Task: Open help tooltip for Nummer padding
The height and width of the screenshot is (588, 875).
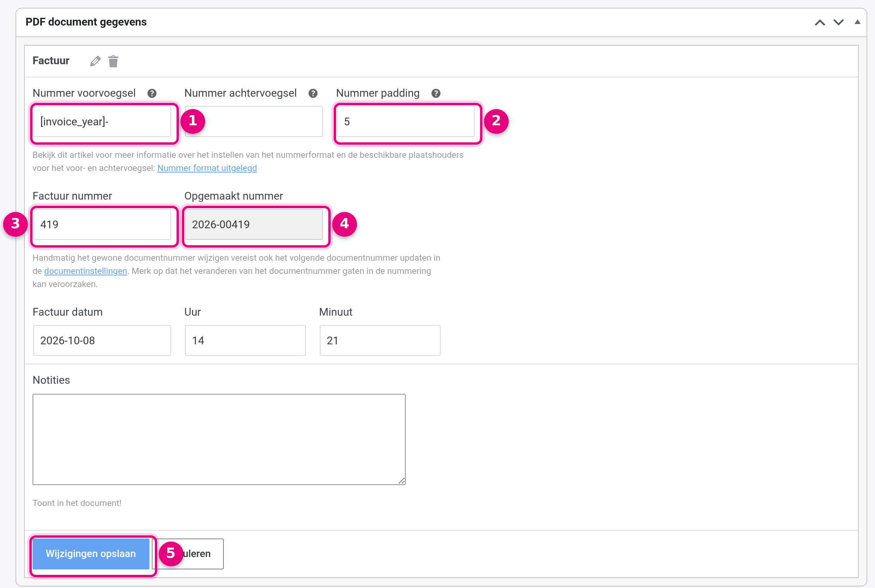Action: tap(436, 93)
